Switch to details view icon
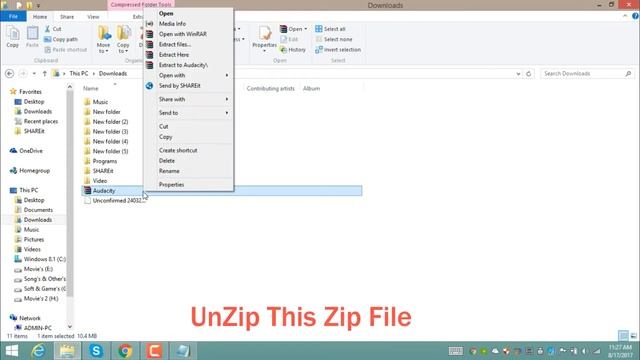Image resolution: width=640 pixels, height=360 pixels. 623,336
